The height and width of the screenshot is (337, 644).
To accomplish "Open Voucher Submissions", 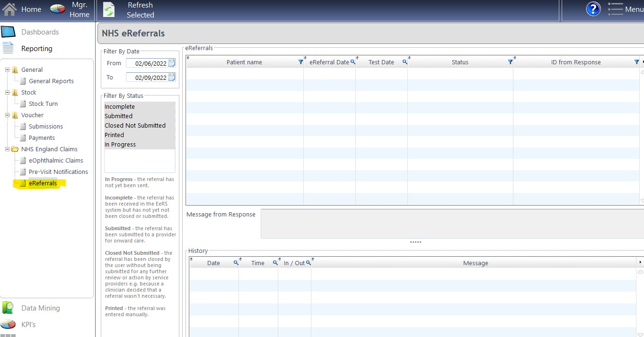I will 45,126.
